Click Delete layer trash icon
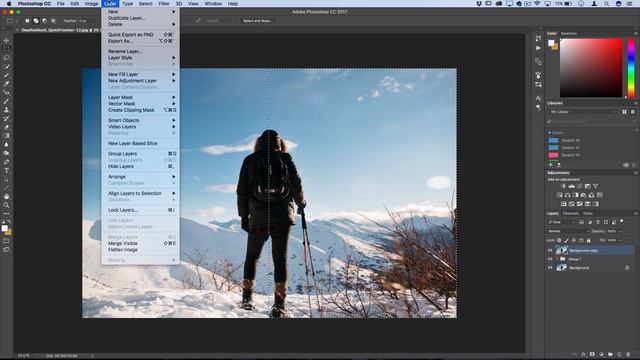The image size is (640, 360). click(628, 354)
